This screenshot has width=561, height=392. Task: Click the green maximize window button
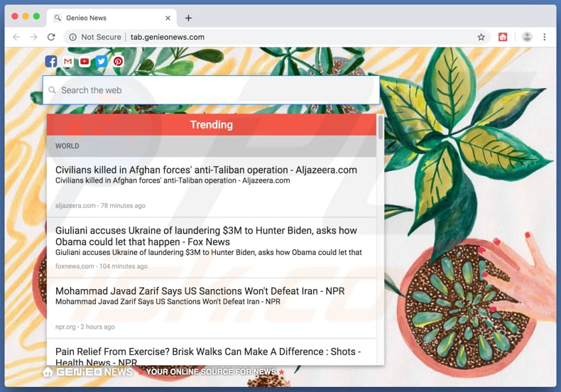[36, 16]
